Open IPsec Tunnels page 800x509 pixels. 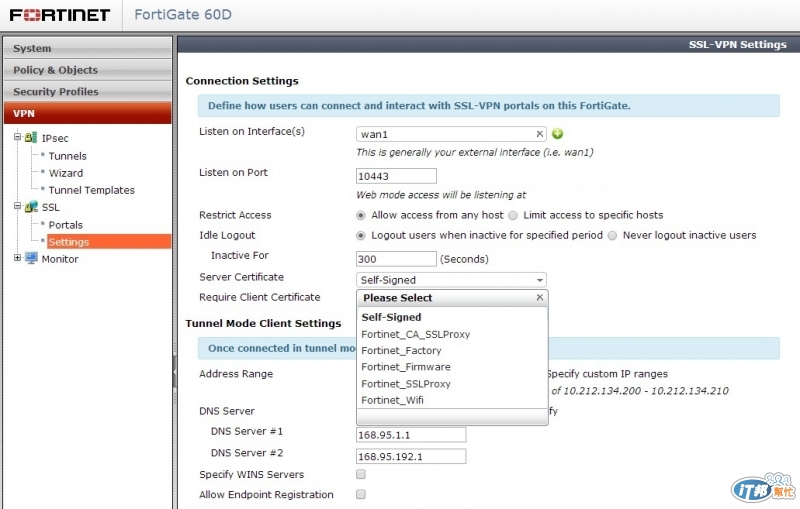point(67,156)
